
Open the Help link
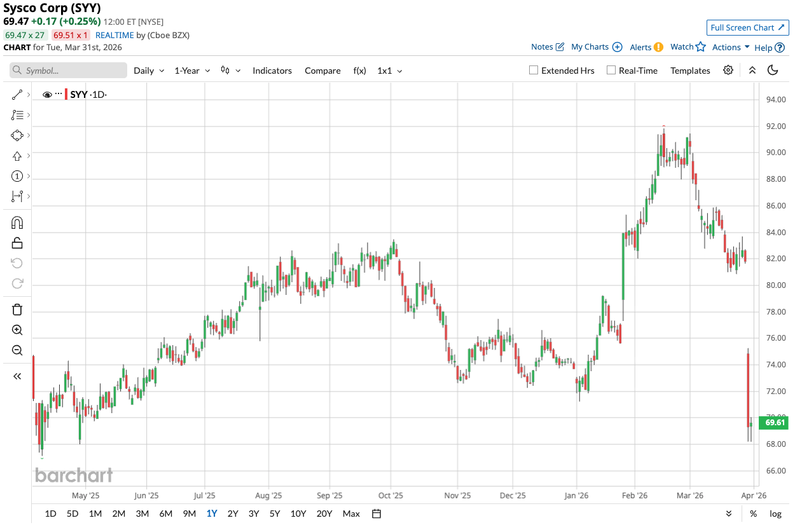[x=770, y=48]
